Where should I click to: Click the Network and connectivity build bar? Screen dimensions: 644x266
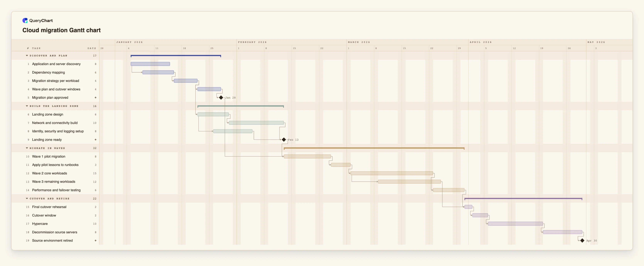tap(256, 123)
